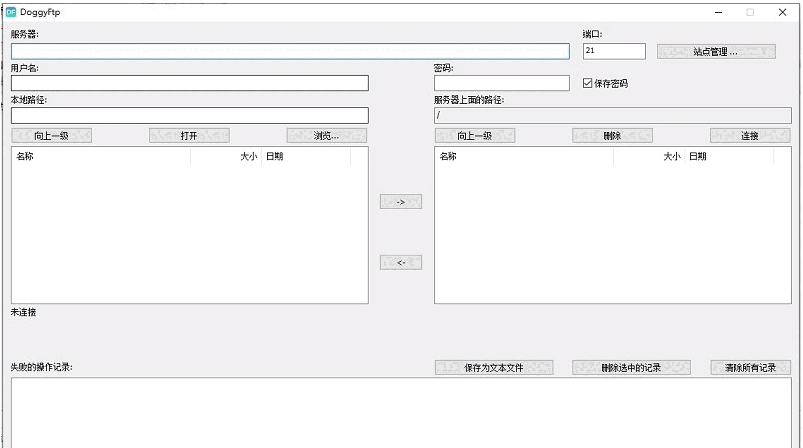Image resolution: width=803 pixels, height=448 pixels.
Task: Click the 删除 delete button
Action: 612,136
